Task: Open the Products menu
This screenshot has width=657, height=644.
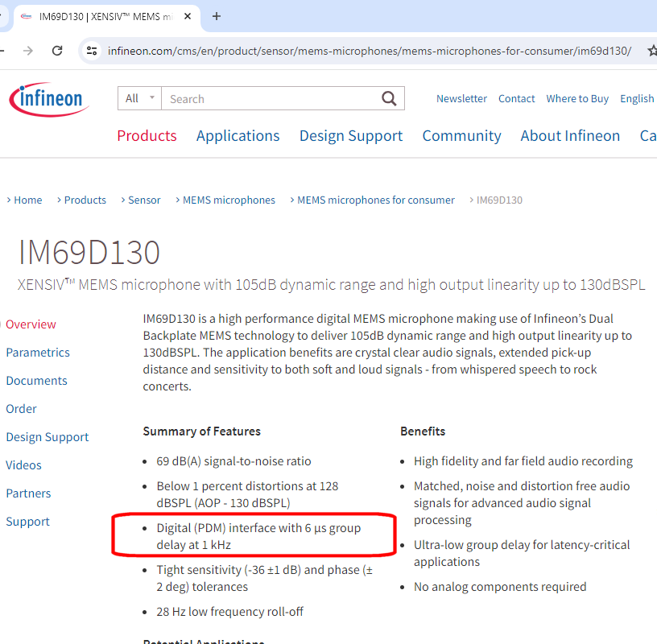Action: click(147, 136)
